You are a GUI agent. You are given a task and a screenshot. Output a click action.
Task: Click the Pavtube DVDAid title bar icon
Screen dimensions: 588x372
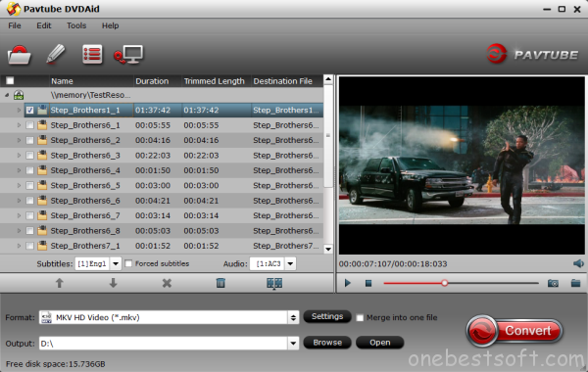pos(13,9)
